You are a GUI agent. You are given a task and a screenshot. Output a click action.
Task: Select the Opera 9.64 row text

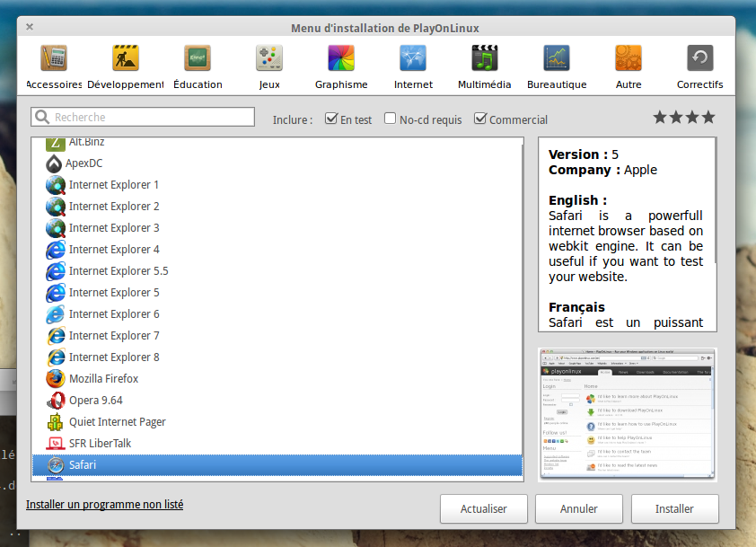(x=96, y=401)
